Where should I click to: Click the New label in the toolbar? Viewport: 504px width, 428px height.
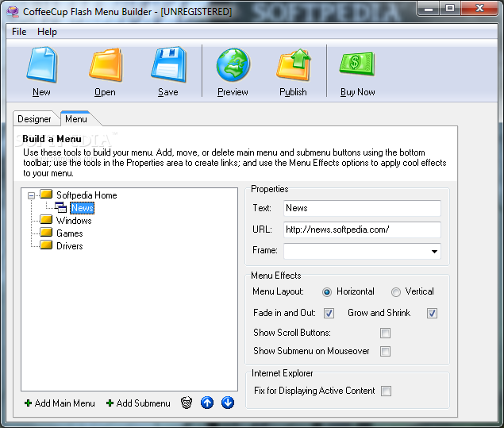tap(41, 92)
